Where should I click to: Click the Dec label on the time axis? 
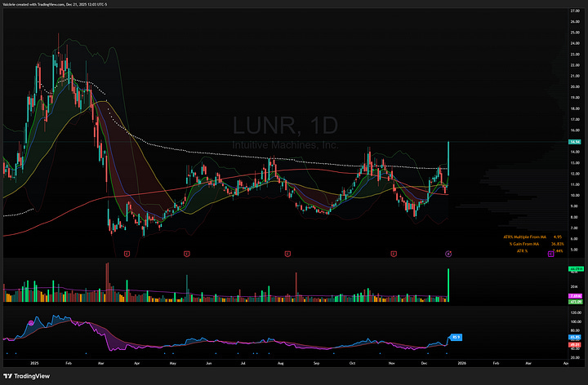click(x=424, y=363)
